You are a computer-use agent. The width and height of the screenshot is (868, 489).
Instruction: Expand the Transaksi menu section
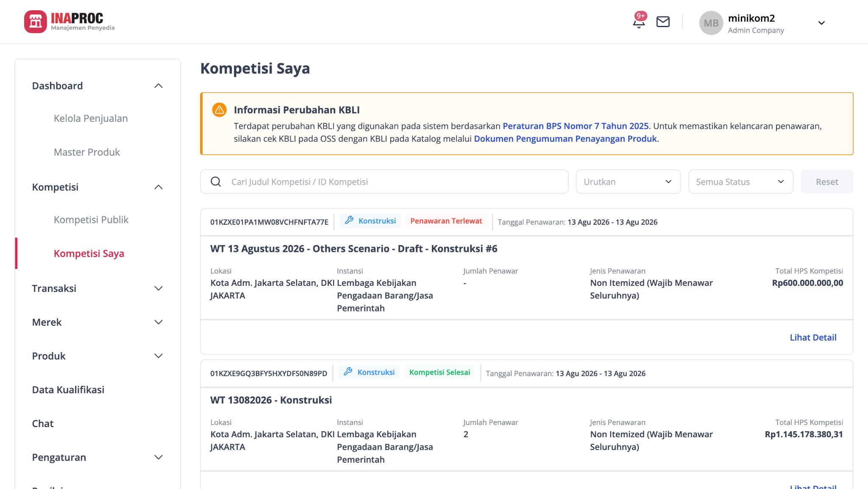159,288
